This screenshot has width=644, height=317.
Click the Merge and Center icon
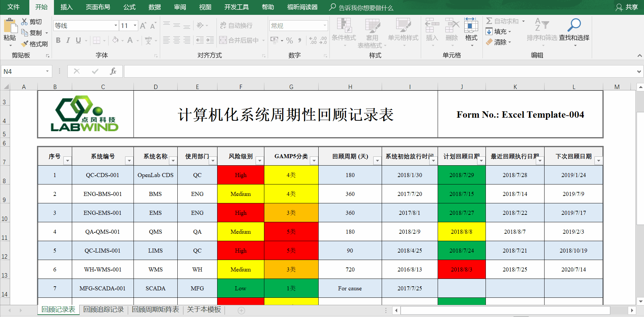(x=223, y=40)
